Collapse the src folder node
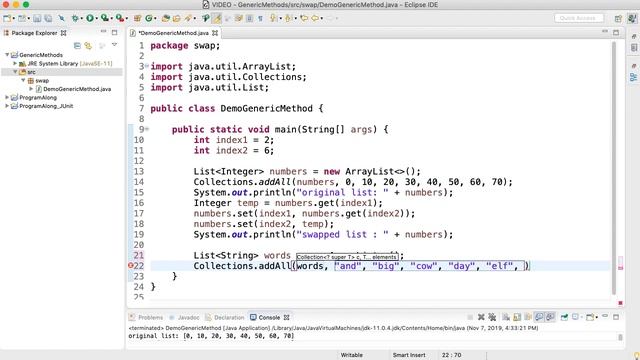The width and height of the screenshot is (640, 360). tap(15, 72)
